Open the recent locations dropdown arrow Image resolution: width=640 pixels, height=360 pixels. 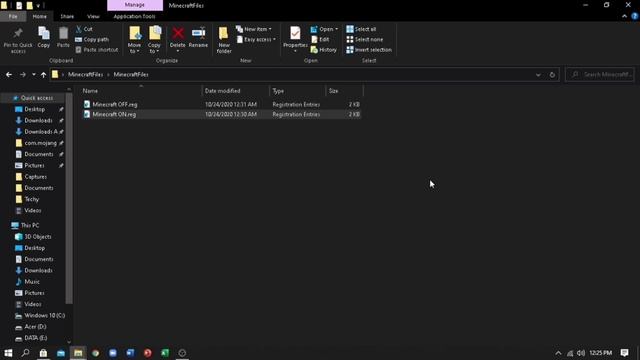coord(33,75)
